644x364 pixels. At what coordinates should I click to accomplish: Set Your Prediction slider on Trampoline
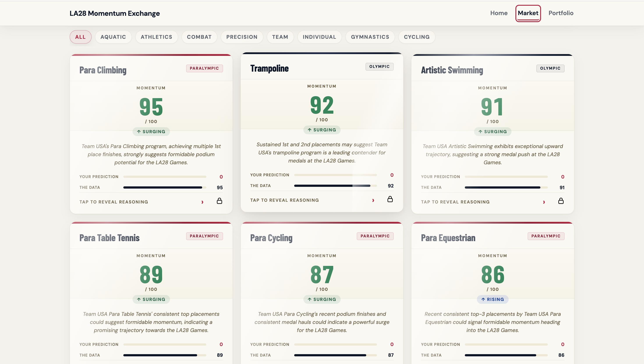[x=336, y=175]
